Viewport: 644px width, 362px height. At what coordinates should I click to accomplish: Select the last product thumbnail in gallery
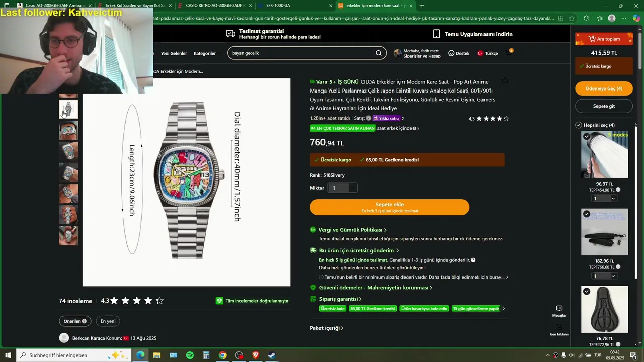[x=68, y=236]
